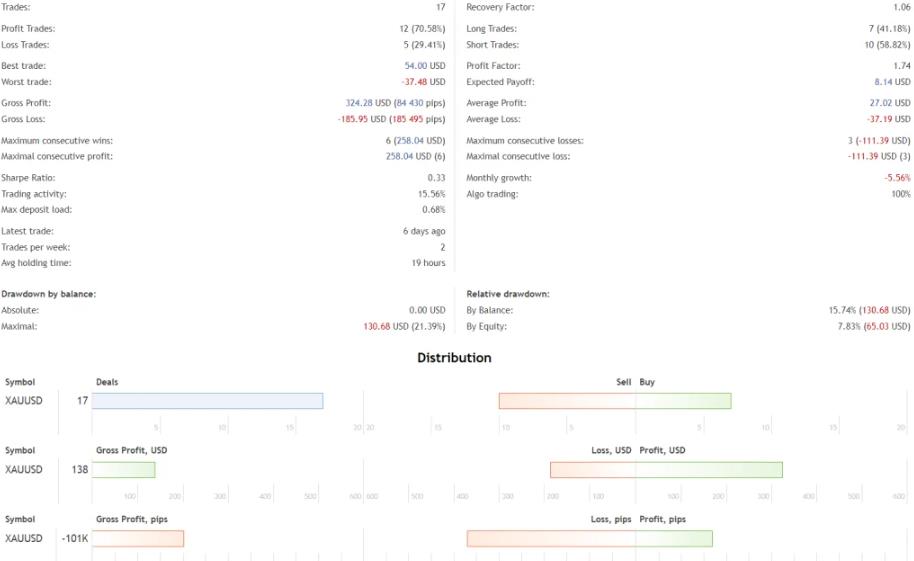
Task: Click the Best trade value 54.00 USD
Action: tap(425, 65)
